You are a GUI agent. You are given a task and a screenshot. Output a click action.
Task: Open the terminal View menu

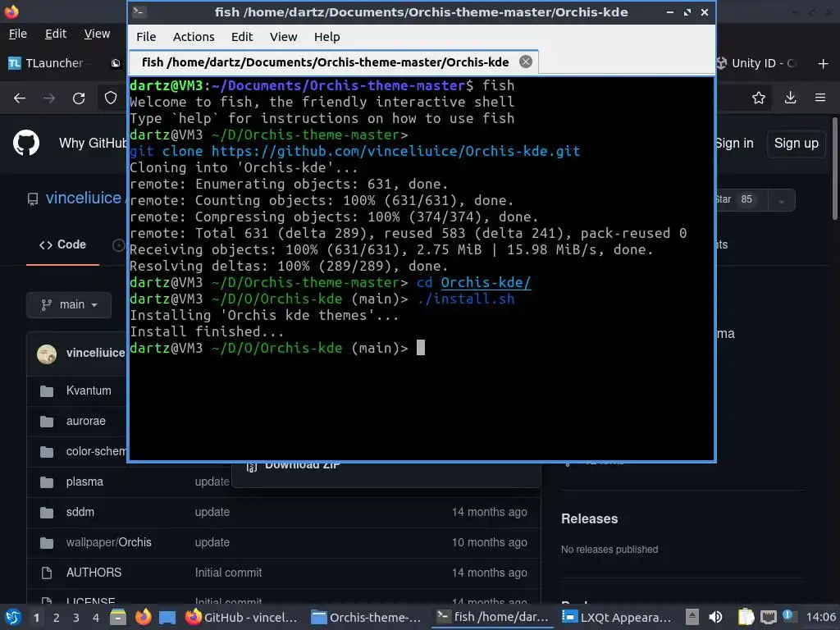click(283, 36)
